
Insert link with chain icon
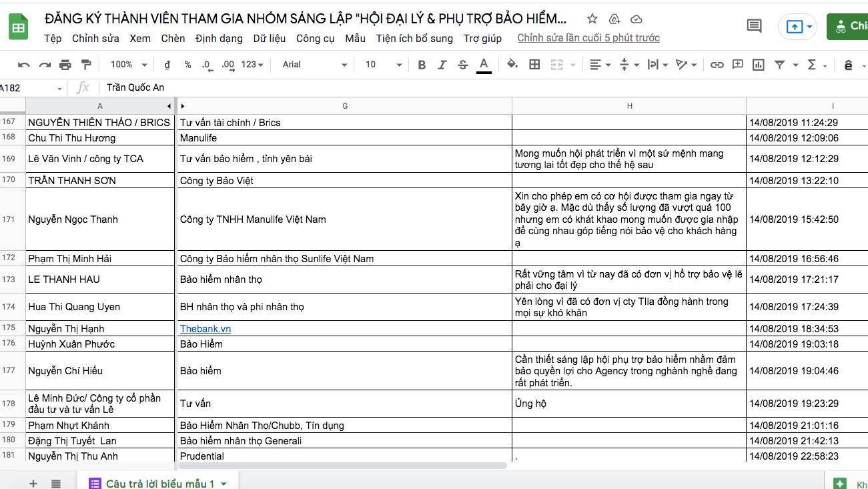(x=717, y=65)
